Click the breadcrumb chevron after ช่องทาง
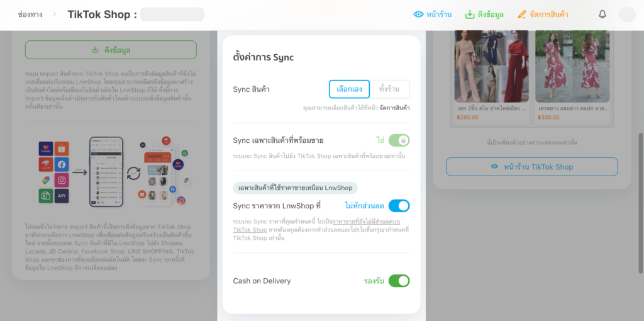Viewport: 644px width, 321px height. [54, 14]
